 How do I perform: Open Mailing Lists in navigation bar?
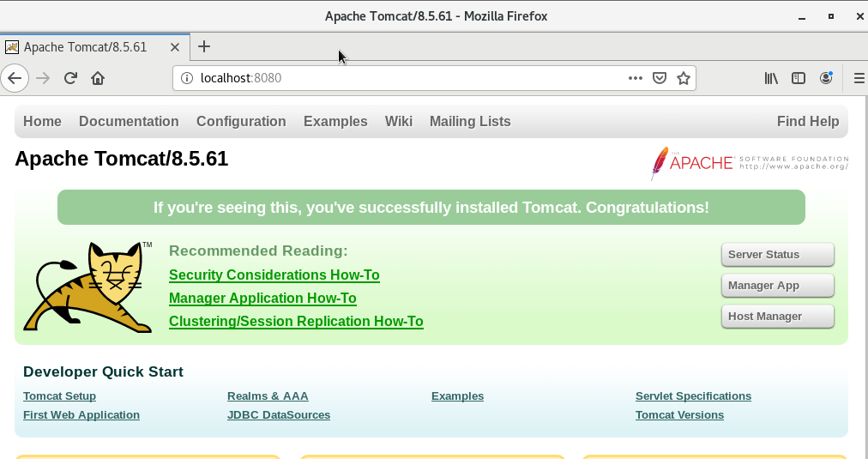click(470, 121)
